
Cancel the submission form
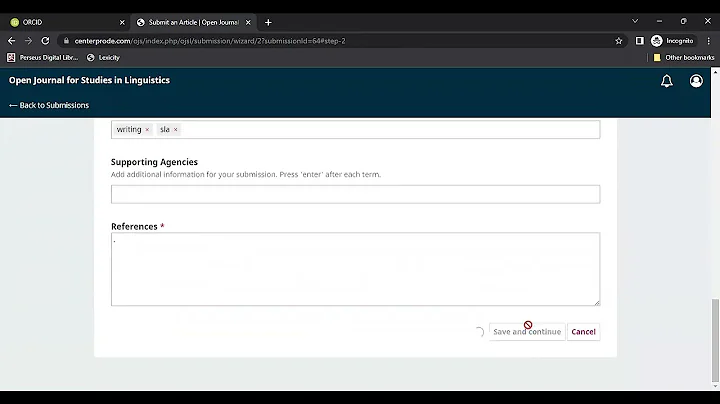(583, 331)
